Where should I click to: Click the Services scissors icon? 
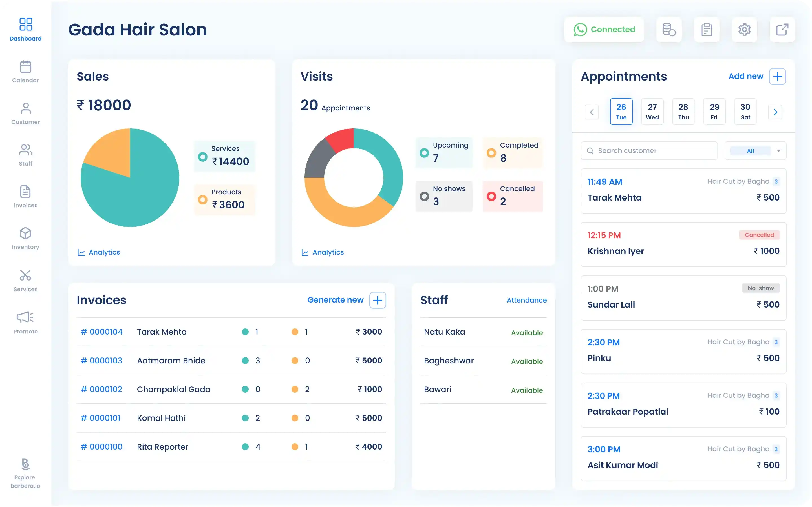(25, 275)
